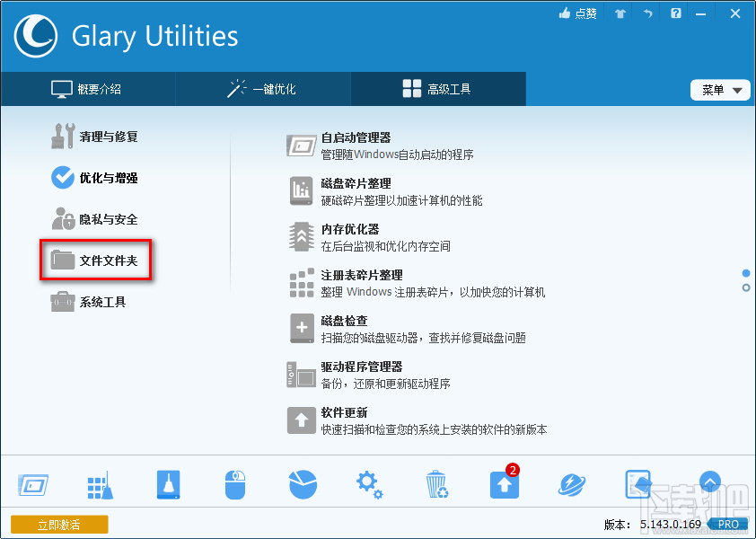The image size is (756, 539).
Task: Click the pie chart disk analysis icon
Action: [x=302, y=483]
